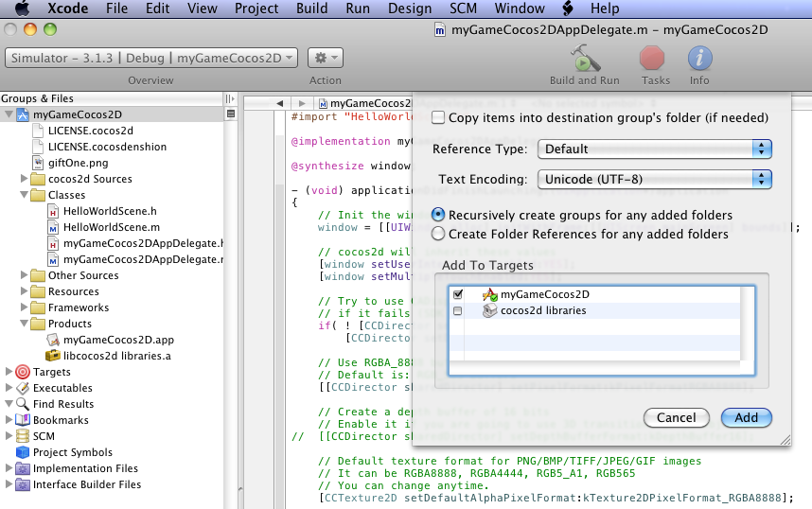Uncheck the myGameCocos2D target checkbox

[x=458, y=294]
